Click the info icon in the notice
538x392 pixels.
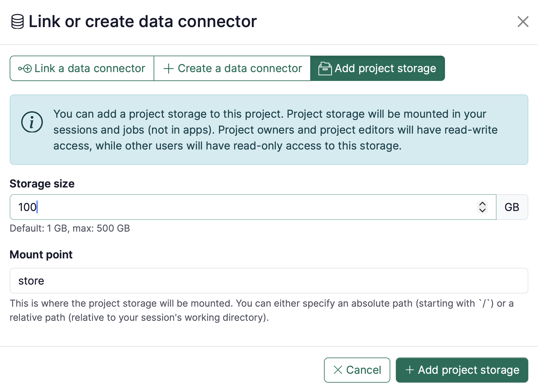pos(32,122)
